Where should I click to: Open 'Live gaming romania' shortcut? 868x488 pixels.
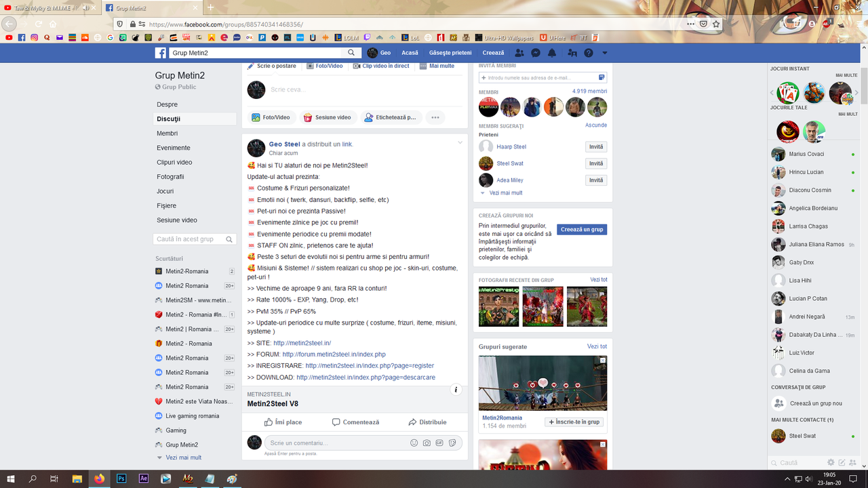click(x=193, y=416)
